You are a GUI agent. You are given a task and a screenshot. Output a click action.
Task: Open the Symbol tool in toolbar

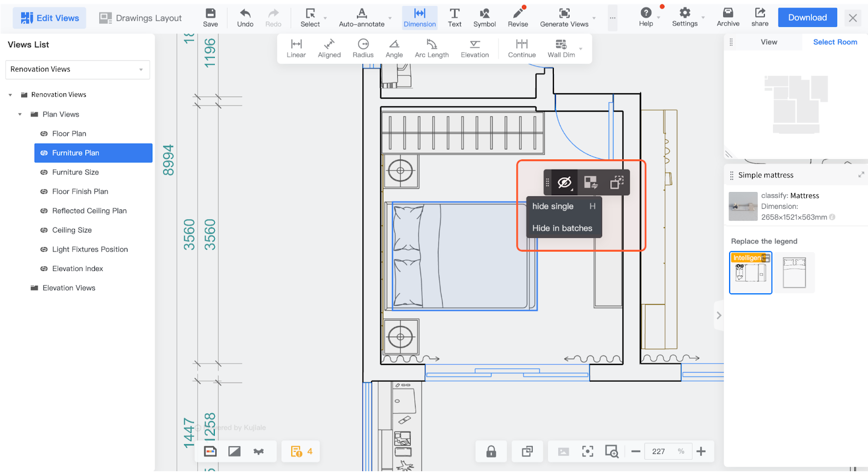[484, 17]
